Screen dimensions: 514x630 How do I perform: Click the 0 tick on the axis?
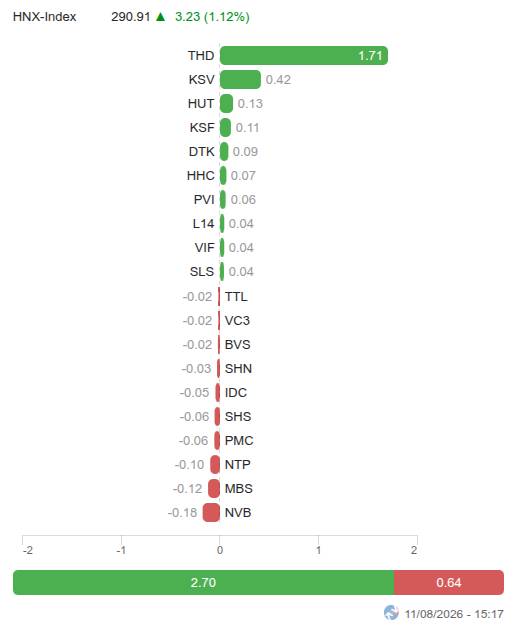coord(220,550)
